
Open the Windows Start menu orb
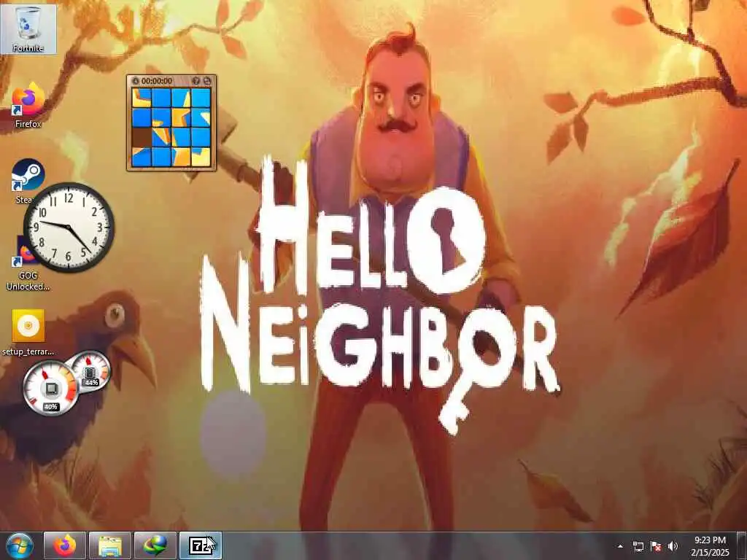click(x=20, y=545)
